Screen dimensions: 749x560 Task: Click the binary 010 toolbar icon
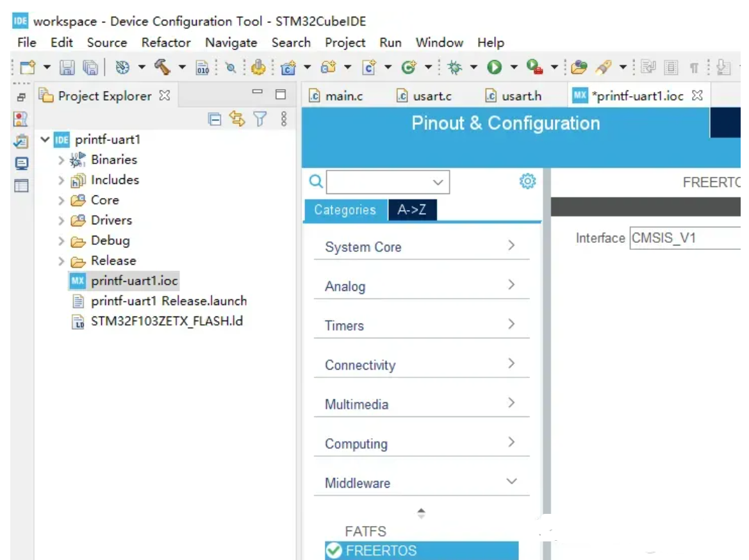coord(202,67)
